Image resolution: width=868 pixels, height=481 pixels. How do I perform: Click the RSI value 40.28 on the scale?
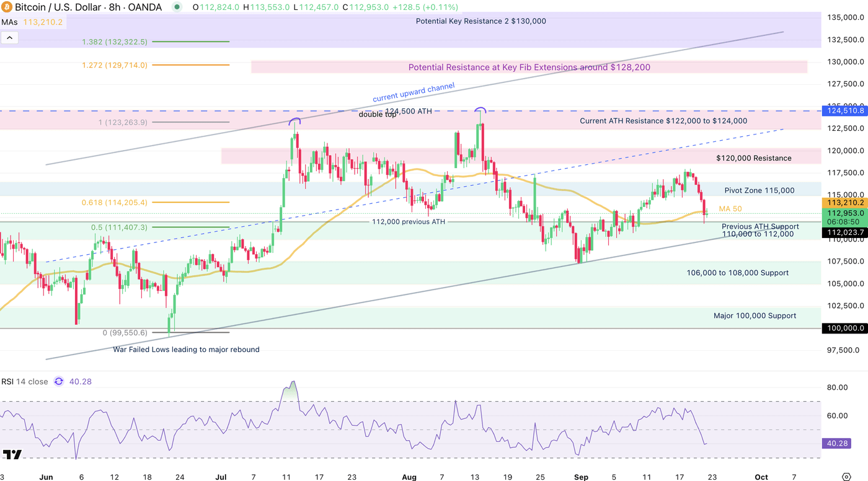(x=836, y=443)
